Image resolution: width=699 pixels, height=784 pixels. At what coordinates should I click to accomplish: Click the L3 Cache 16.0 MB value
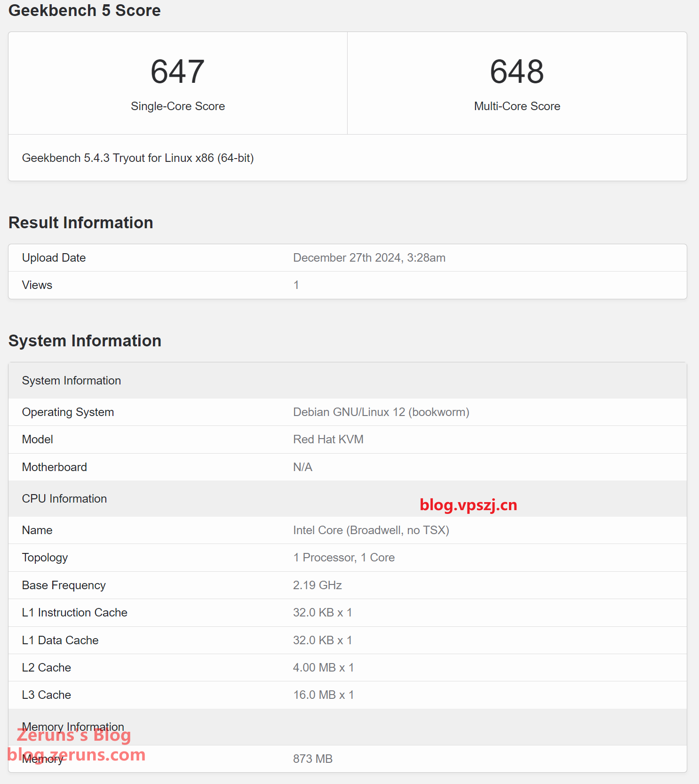pyautogui.click(x=323, y=695)
